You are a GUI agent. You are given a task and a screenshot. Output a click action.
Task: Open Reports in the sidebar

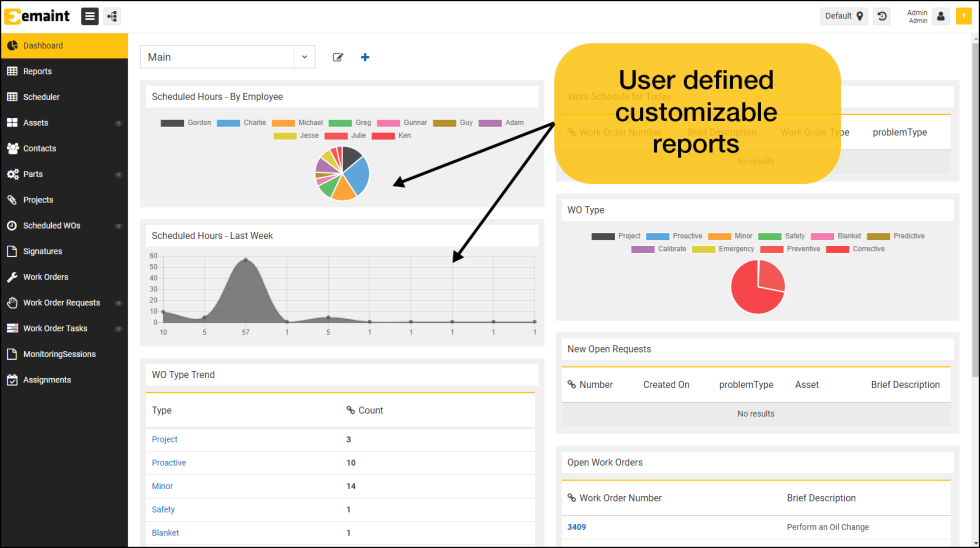[37, 71]
